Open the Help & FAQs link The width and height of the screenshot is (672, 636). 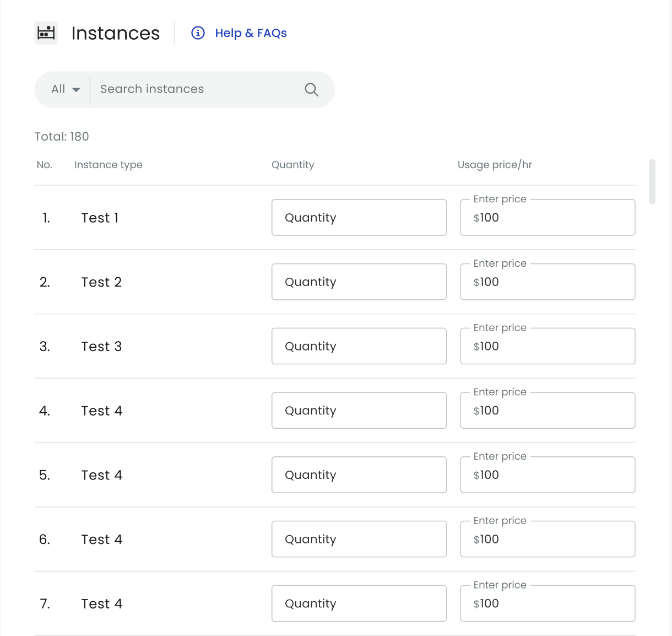(251, 33)
